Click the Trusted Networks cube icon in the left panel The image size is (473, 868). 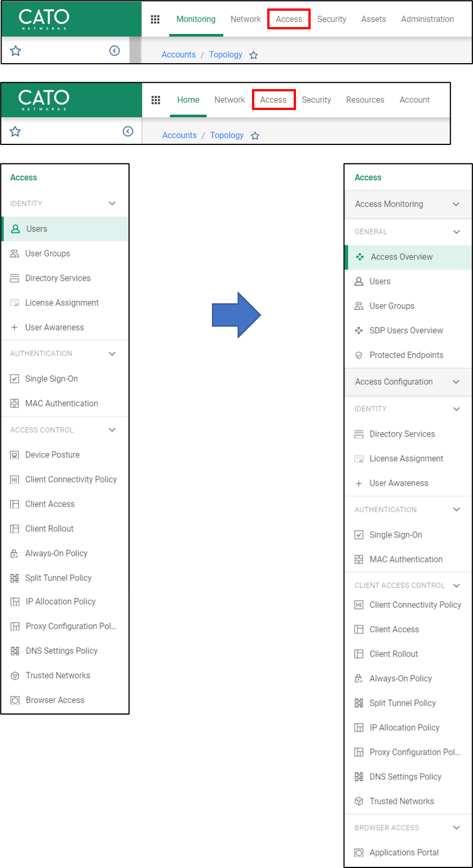tap(15, 676)
